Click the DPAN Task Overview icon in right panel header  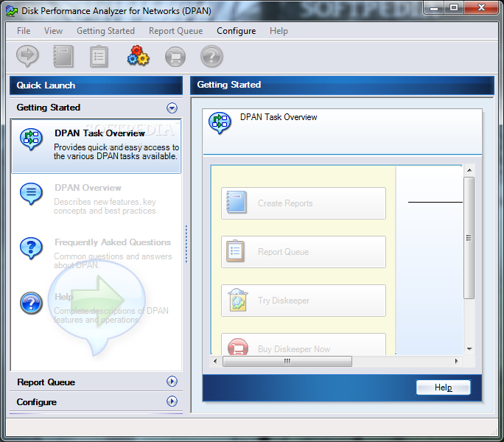(220, 123)
